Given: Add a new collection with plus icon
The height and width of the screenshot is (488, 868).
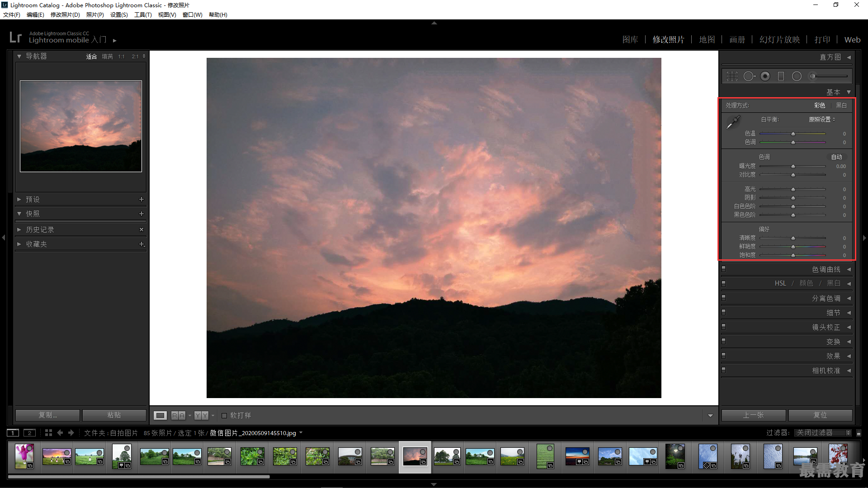Looking at the screenshot, I should (x=142, y=244).
